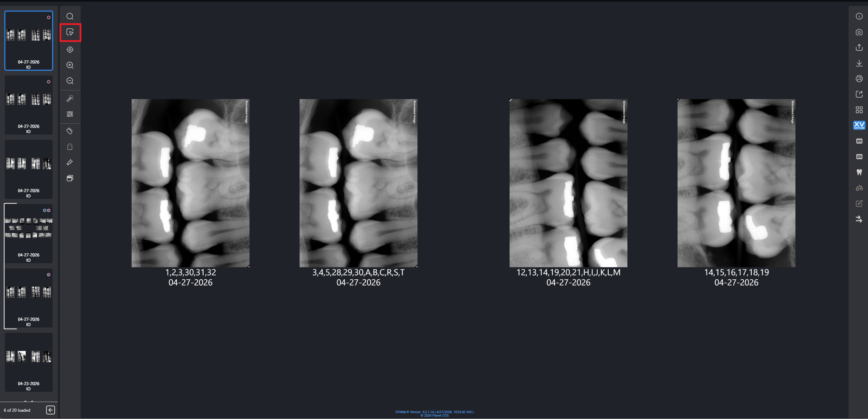The height and width of the screenshot is (419, 868).
Task: Open the stacked images tool
Action: click(x=70, y=178)
